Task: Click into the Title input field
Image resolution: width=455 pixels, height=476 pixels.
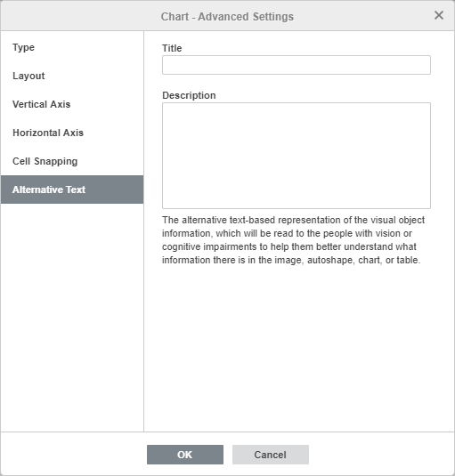Action: click(x=297, y=65)
